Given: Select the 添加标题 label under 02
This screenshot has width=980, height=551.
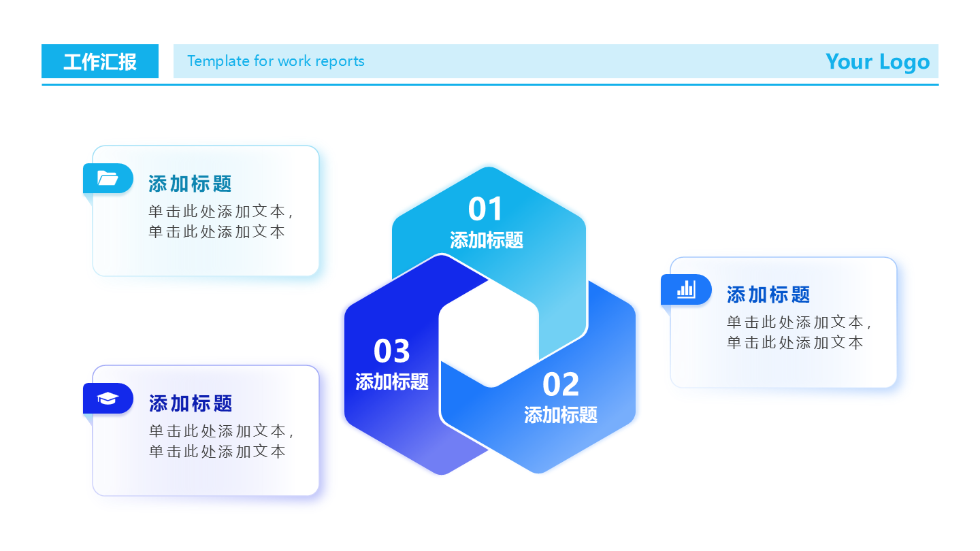Looking at the screenshot, I should pyautogui.click(x=561, y=415).
